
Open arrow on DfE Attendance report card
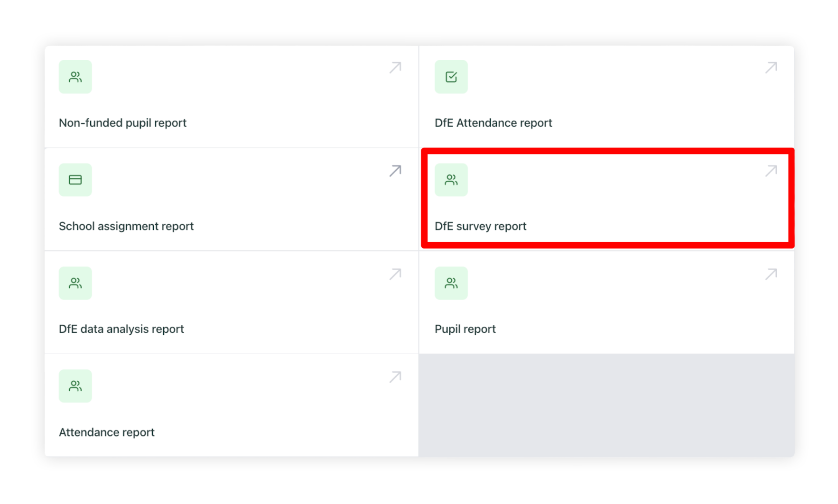(x=771, y=68)
